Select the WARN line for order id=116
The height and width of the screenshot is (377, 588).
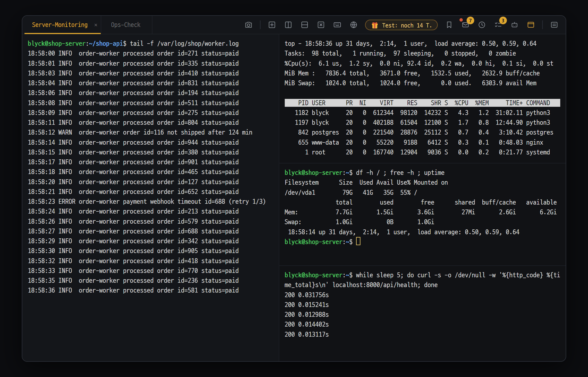[140, 132]
